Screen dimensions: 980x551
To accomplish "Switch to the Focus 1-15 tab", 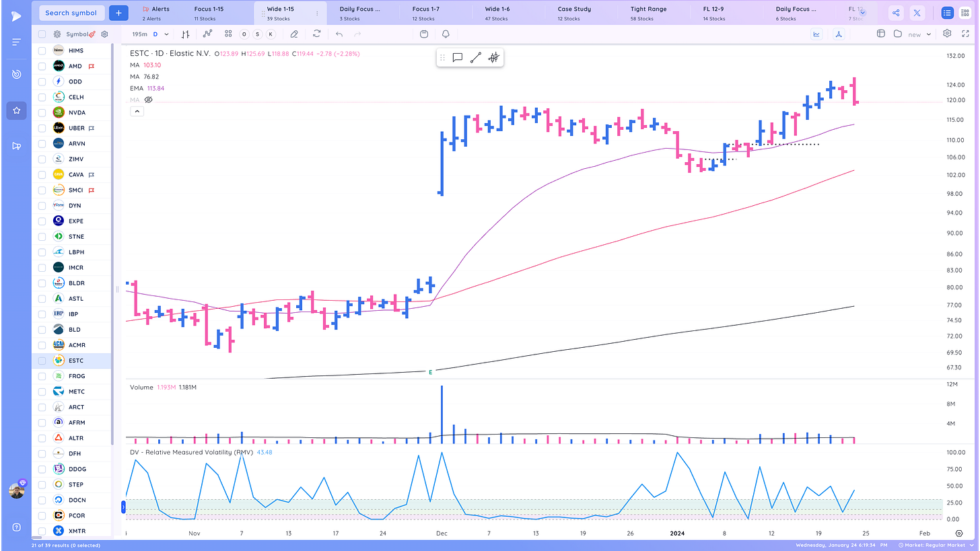I will click(x=208, y=13).
